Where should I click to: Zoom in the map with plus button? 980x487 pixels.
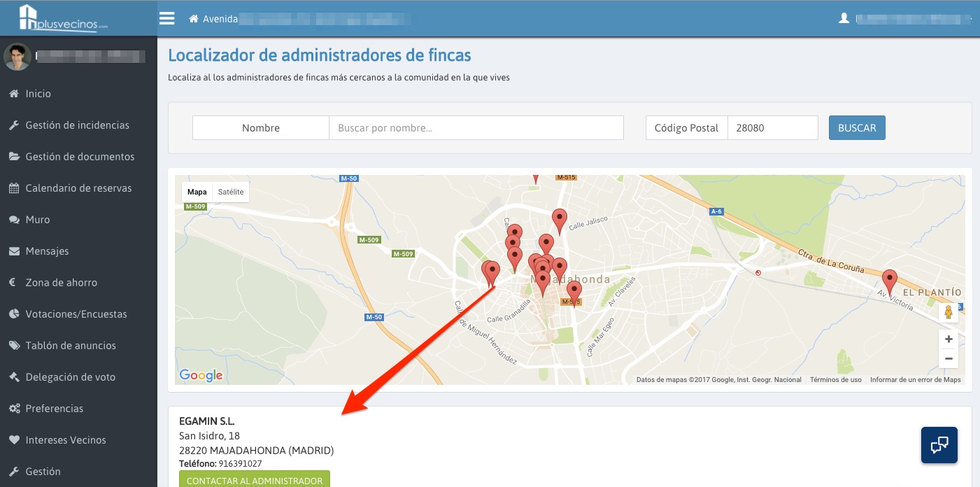click(x=949, y=339)
